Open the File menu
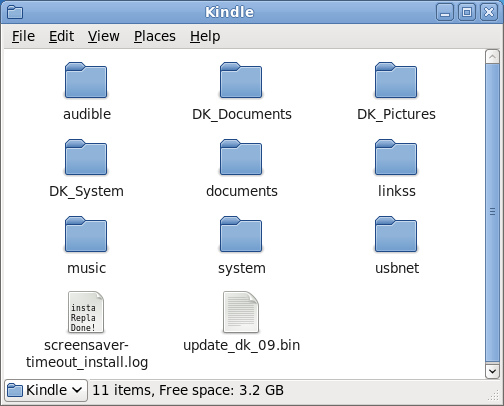 pos(23,36)
